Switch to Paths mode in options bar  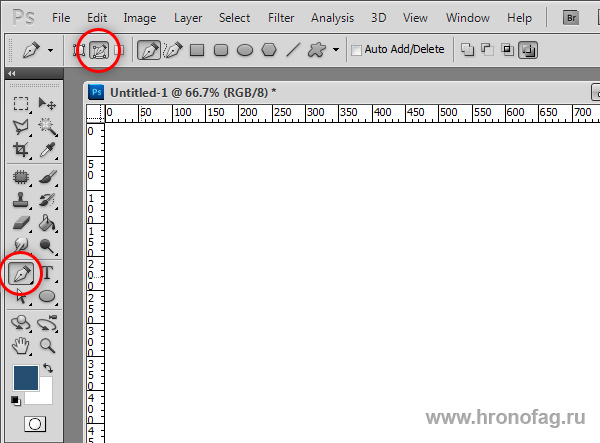coord(99,49)
